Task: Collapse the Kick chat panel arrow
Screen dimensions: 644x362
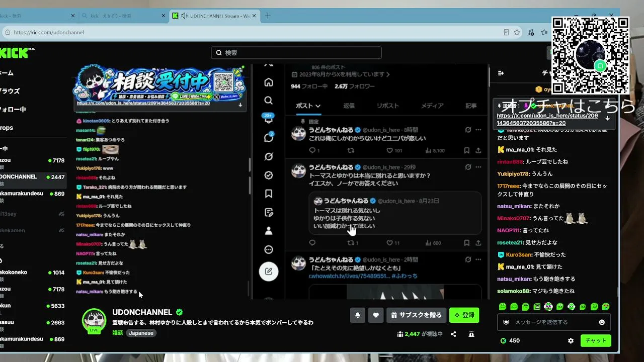Action: pyautogui.click(x=501, y=73)
